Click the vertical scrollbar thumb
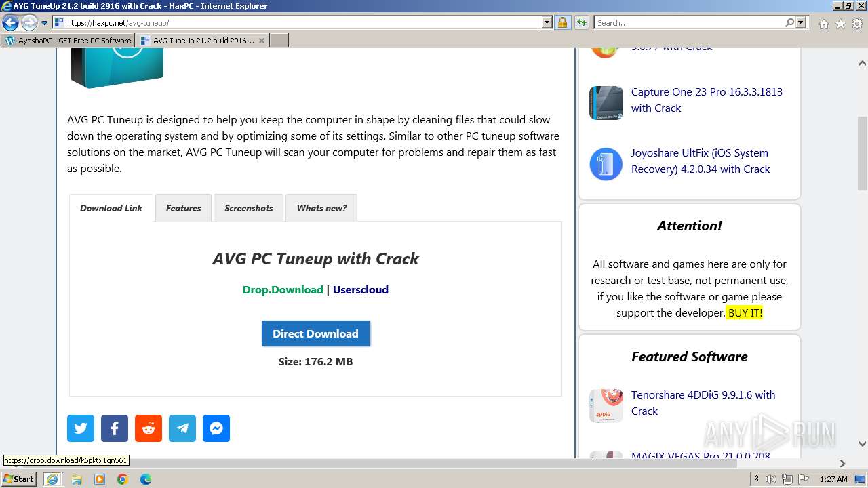Image resolution: width=868 pixels, height=488 pixels. coord(862,154)
